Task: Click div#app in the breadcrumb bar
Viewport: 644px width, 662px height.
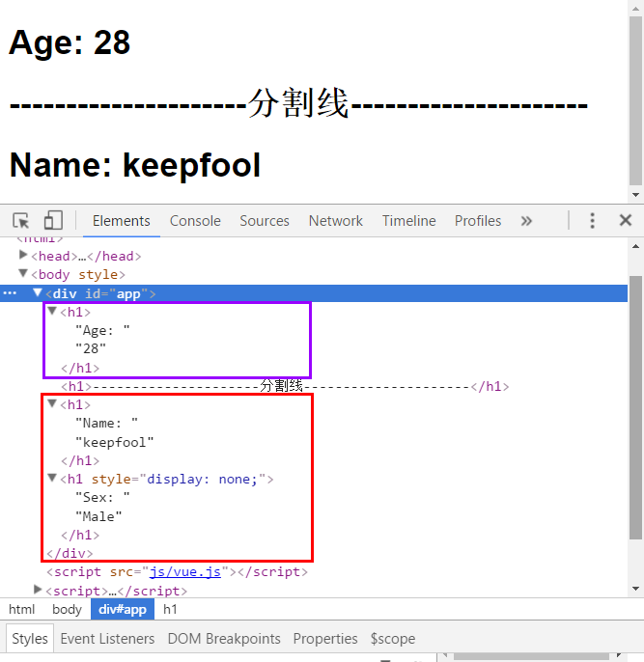Action: 123,609
